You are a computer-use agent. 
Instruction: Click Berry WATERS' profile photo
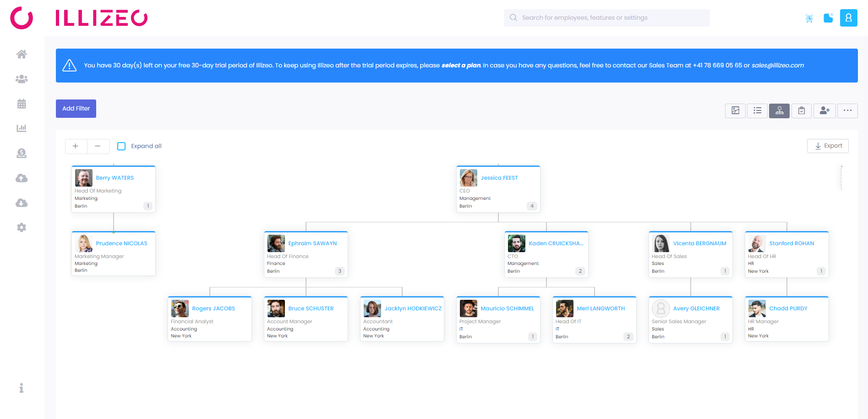pyautogui.click(x=84, y=178)
